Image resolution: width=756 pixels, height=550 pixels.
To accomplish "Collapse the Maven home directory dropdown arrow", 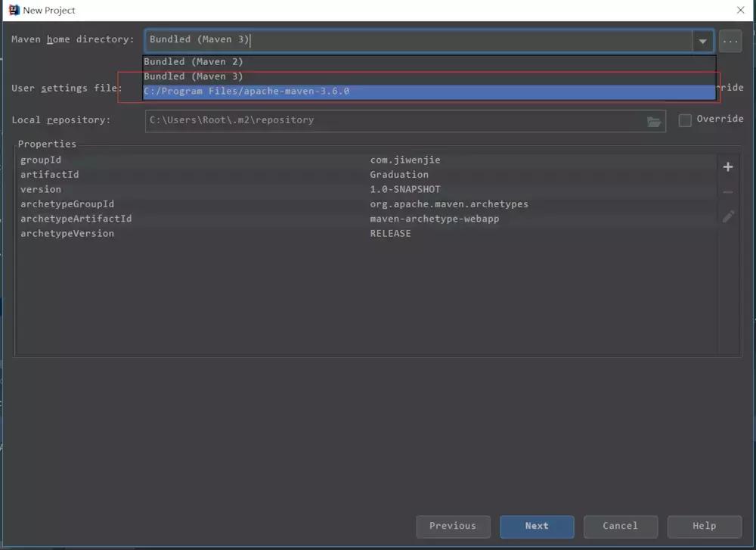I will point(702,42).
